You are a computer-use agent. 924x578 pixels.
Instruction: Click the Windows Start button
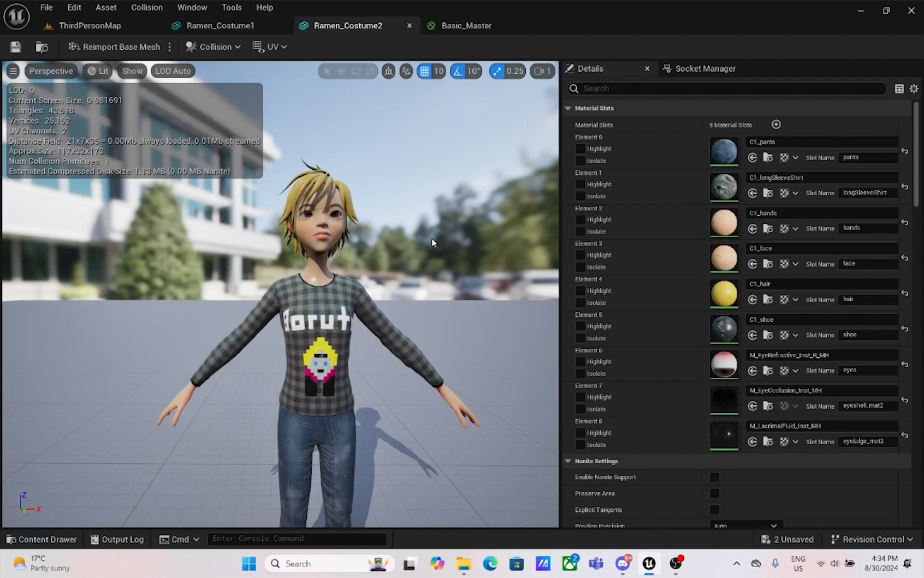[249, 564]
